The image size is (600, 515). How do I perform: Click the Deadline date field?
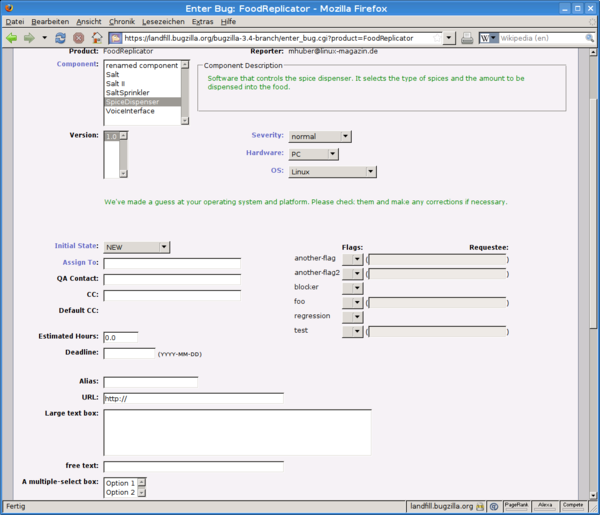[129, 353]
